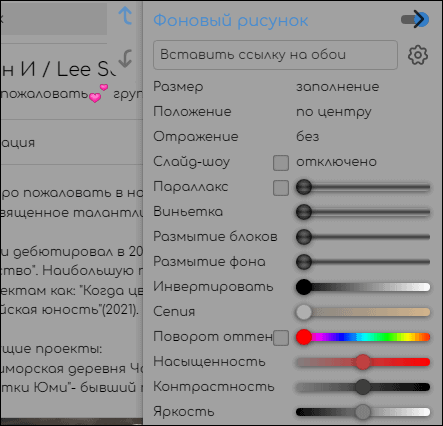Click the red Насыщенность slider
This screenshot has width=443, height=426.
click(363, 362)
